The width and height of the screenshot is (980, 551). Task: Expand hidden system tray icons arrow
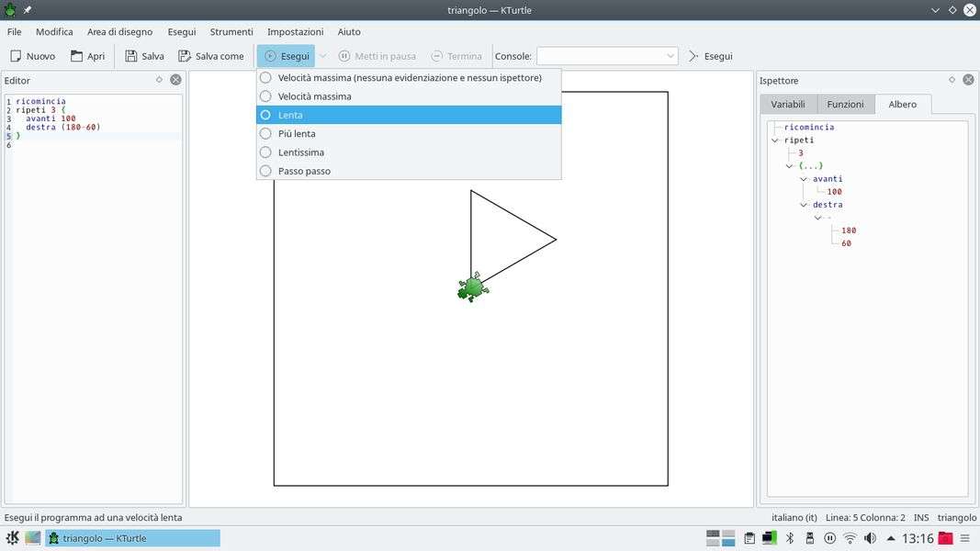point(891,538)
